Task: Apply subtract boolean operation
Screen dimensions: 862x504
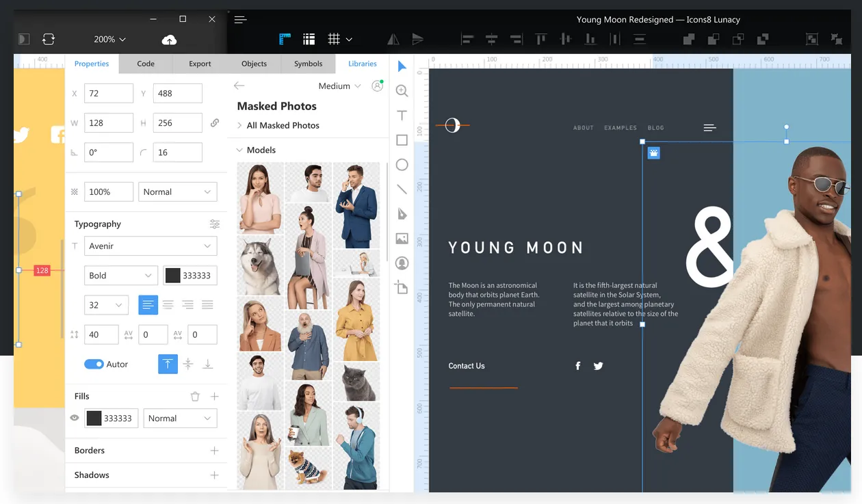Action: pyautogui.click(x=714, y=40)
